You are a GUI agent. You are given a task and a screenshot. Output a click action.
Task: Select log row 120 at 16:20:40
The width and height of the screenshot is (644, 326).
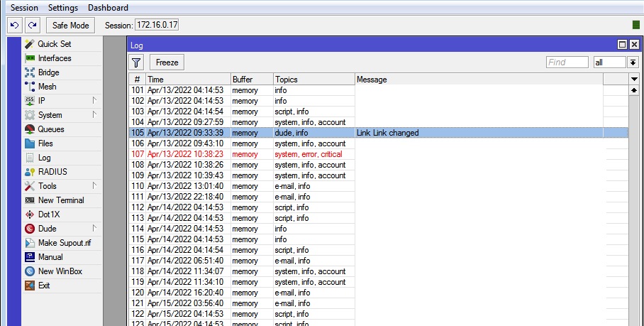378,293
